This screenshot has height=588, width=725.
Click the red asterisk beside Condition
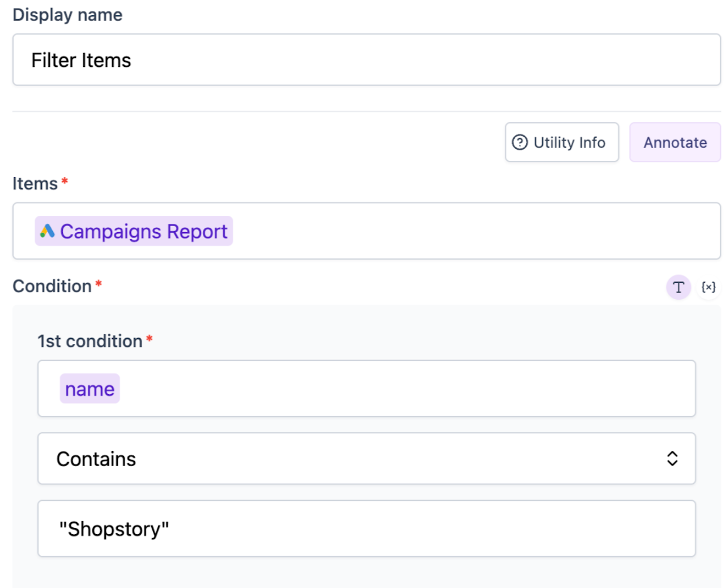[x=99, y=283]
